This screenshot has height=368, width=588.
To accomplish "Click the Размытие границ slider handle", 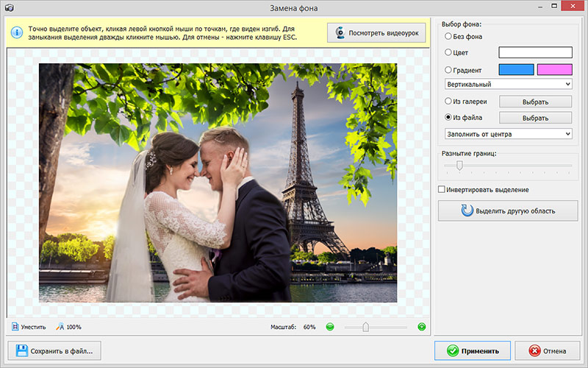I will click(x=459, y=165).
